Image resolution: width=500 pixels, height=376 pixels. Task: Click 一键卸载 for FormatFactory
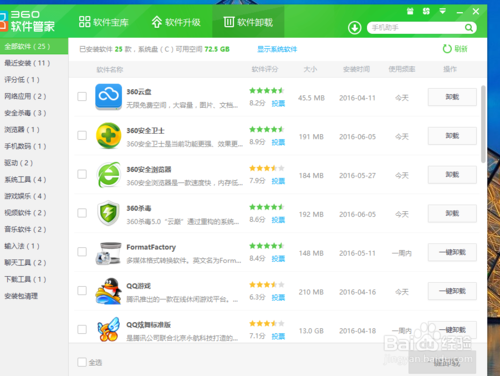click(x=452, y=252)
